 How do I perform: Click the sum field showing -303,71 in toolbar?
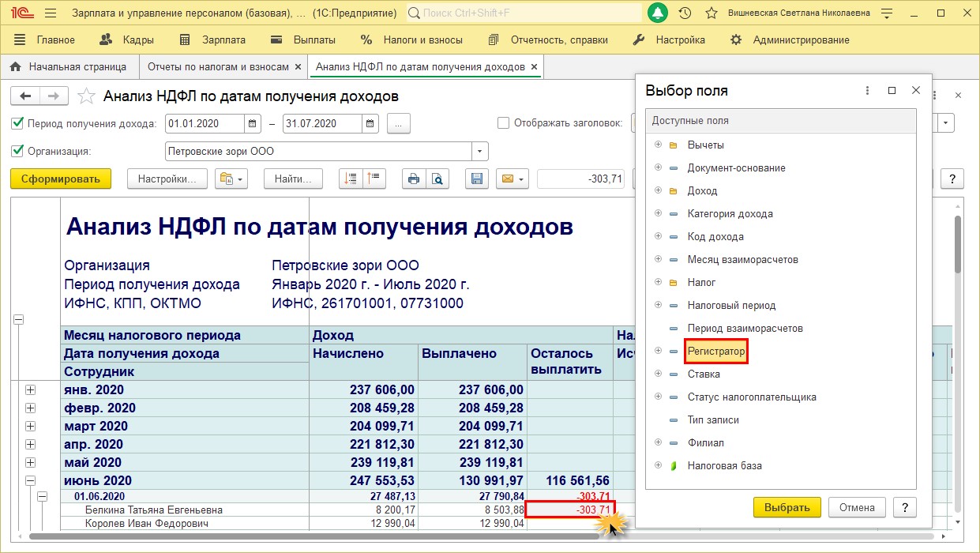pyautogui.click(x=581, y=179)
